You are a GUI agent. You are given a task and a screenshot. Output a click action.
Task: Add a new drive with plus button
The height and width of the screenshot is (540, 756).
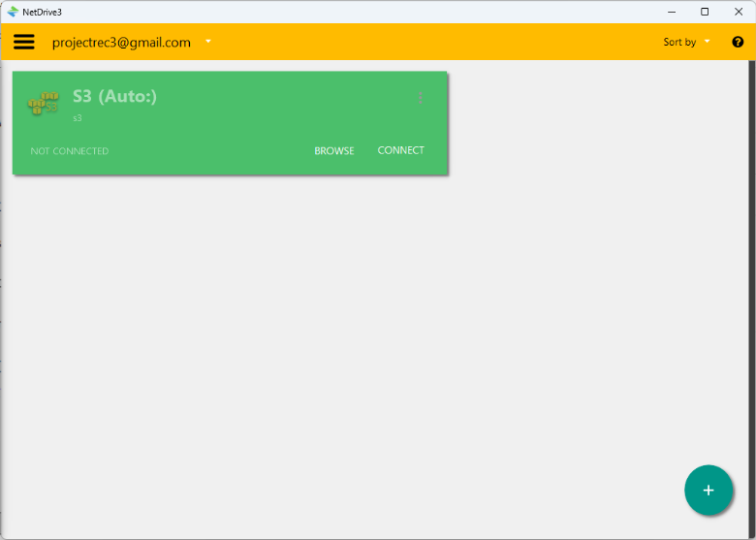click(709, 491)
